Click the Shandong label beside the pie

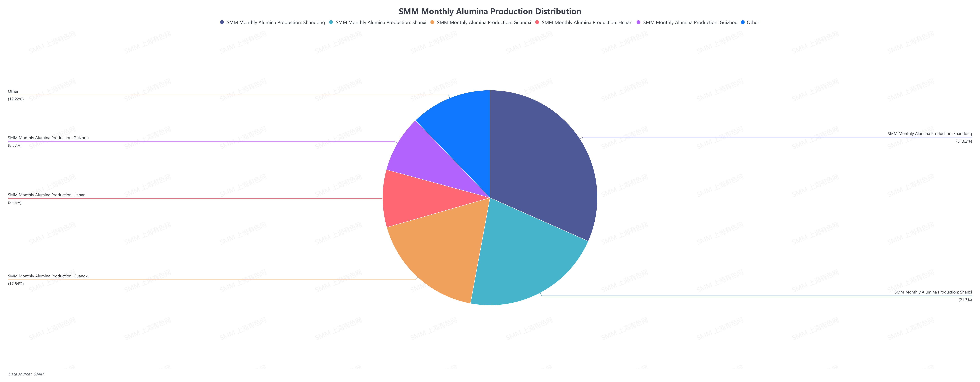[x=929, y=134]
